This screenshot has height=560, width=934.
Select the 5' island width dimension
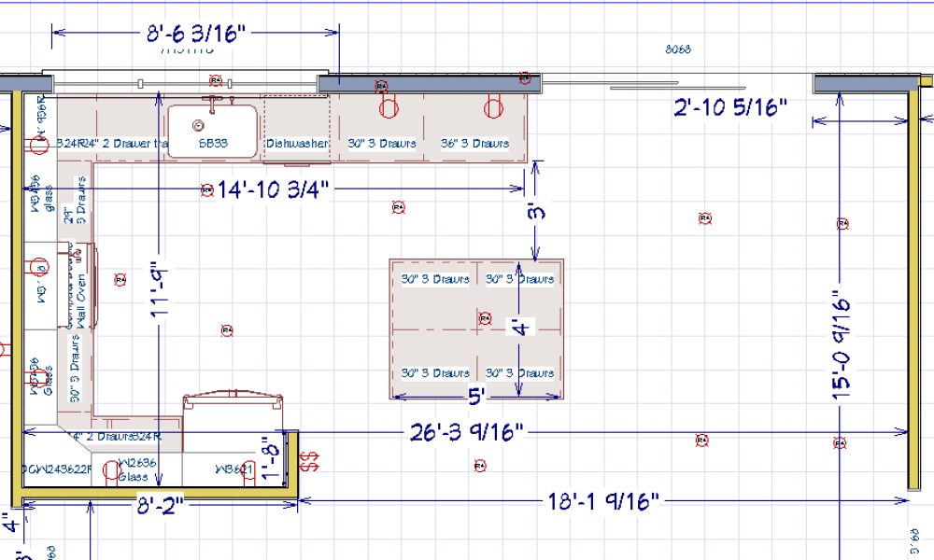pyautogui.click(x=475, y=398)
